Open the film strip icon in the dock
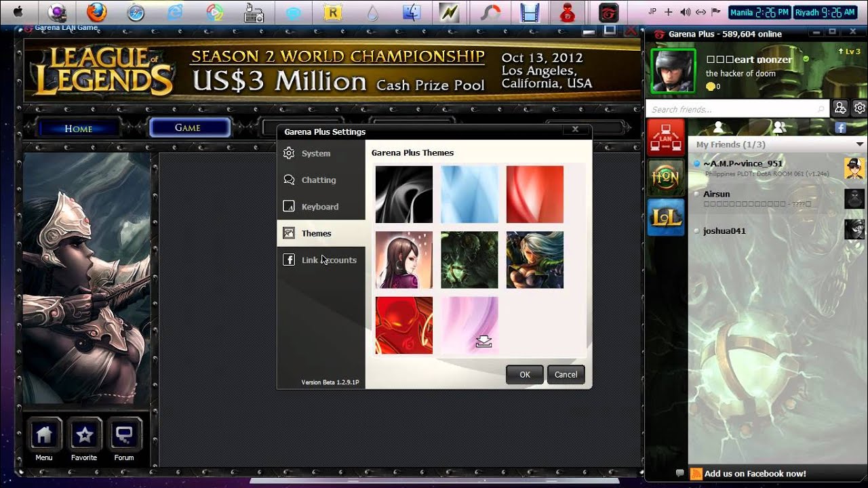 530,12
